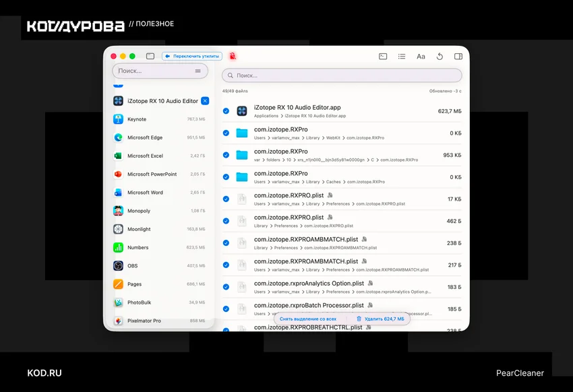Viewport: 573px width, 392px height.
Task: Select Moonlight in the app list
Action: click(x=160, y=229)
